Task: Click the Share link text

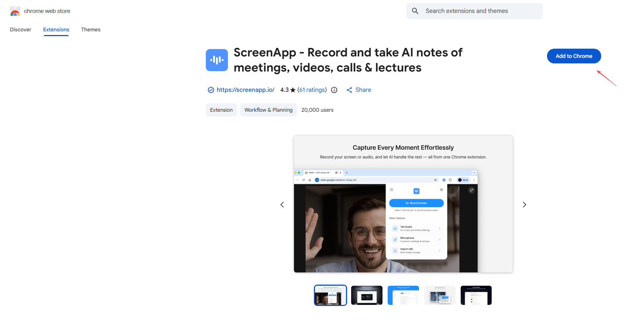Action: coord(363,90)
